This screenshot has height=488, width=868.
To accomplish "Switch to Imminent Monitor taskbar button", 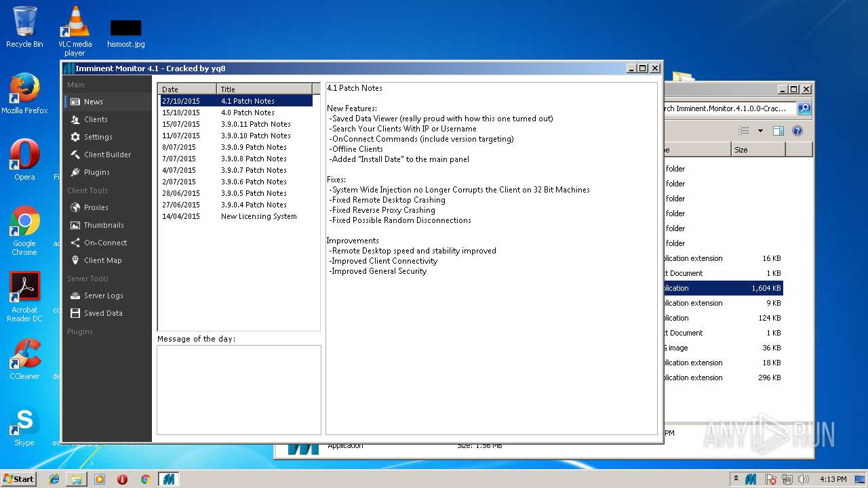I will [x=167, y=479].
